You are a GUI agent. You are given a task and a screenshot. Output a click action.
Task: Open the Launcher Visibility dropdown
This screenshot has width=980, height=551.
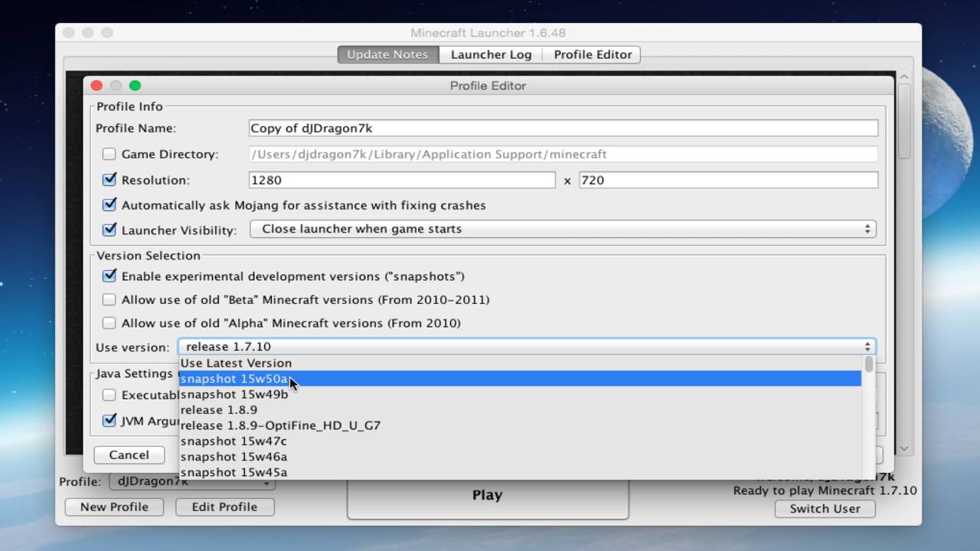tap(563, 229)
